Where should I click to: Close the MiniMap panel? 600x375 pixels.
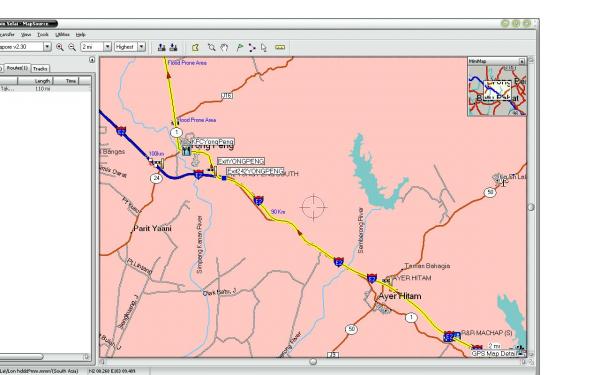pos(522,61)
